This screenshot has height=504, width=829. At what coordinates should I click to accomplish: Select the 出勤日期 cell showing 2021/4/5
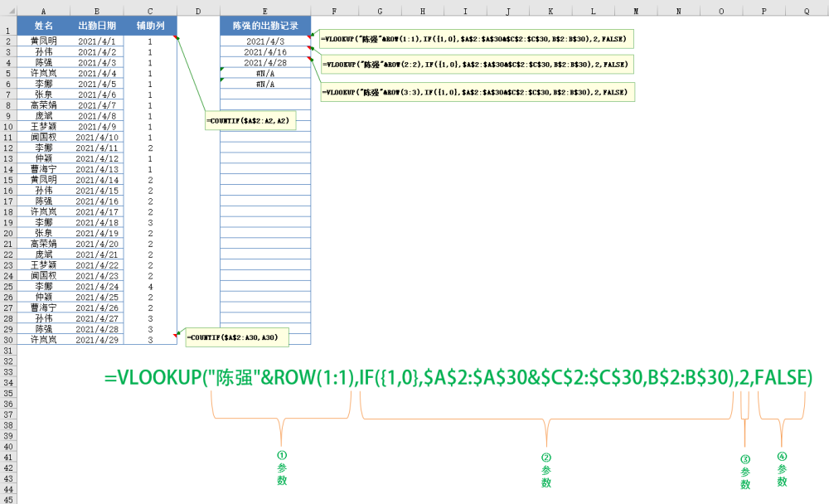[x=97, y=84]
